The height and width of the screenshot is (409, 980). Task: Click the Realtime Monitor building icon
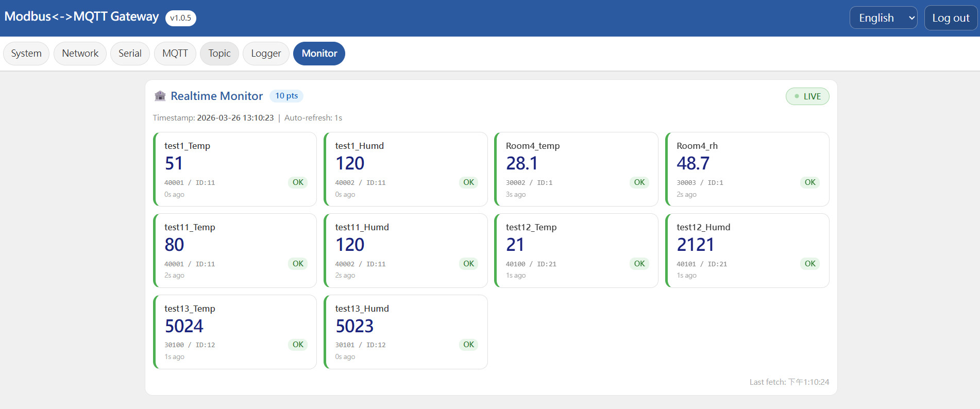(160, 96)
